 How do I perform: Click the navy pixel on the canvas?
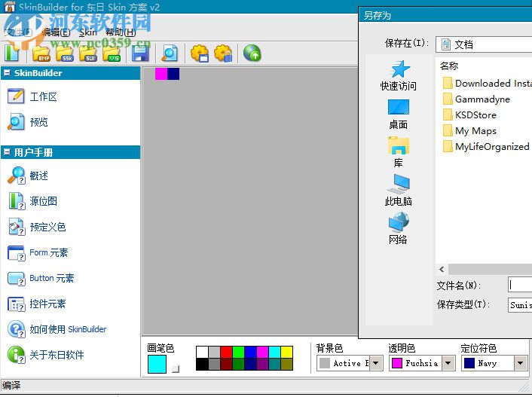pyautogui.click(x=173, y=74)
